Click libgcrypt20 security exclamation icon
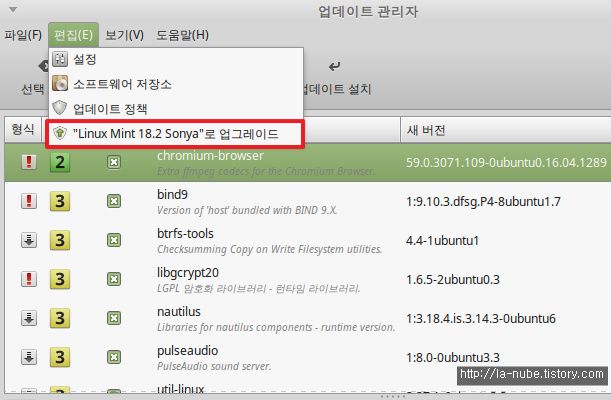Screen dimensions: 611x400 (x=29, y=279)
